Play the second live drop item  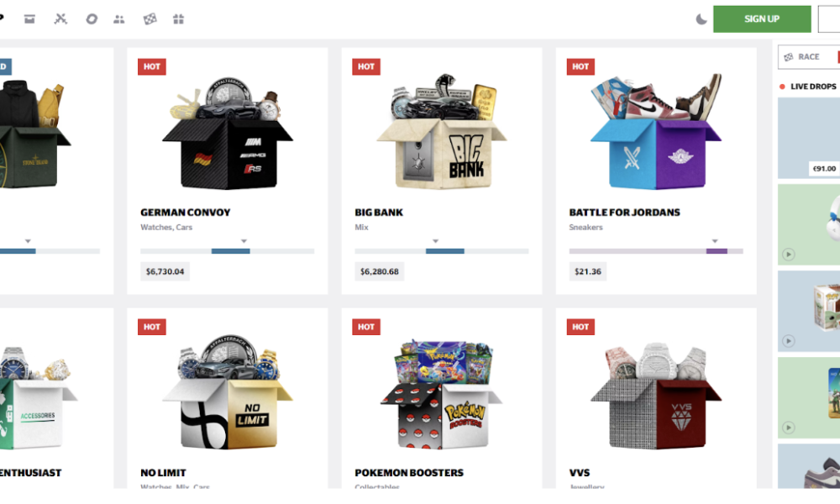(789, 255)
